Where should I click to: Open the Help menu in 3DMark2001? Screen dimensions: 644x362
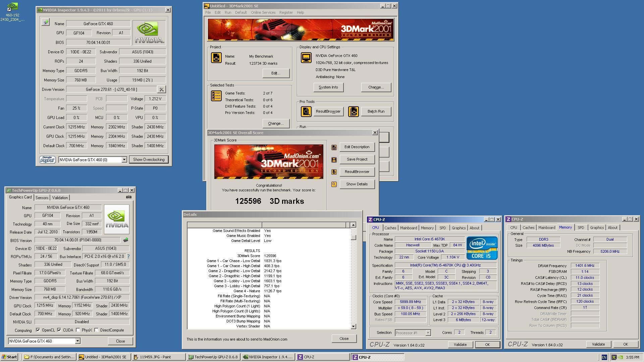(x=300, y=12)
